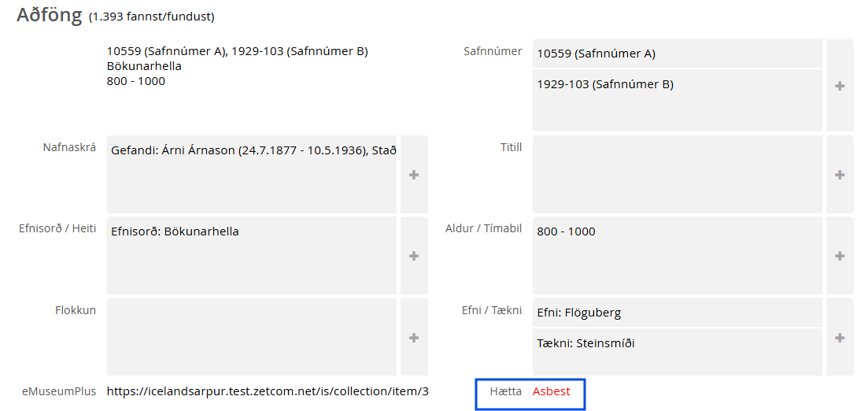
Task: Click the Aðföng page heading
Action: coord(49,16)
